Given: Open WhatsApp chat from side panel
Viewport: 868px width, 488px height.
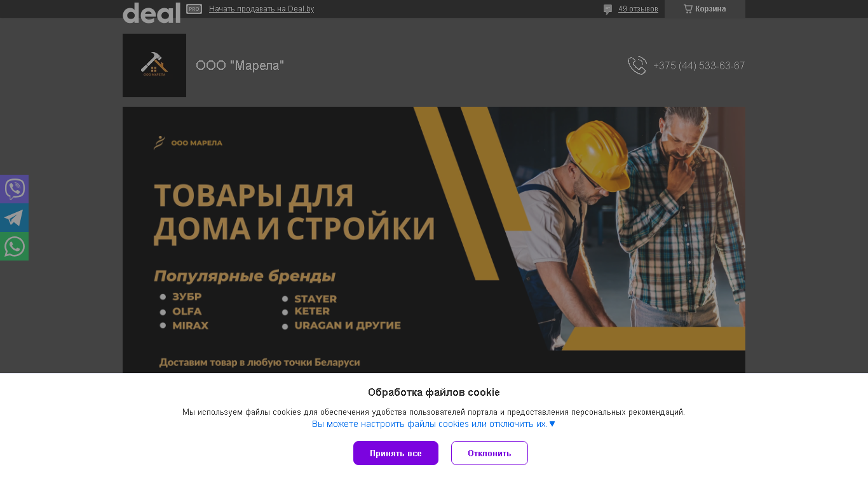Looking at the screenshot, I should click(x=14, y=246).
